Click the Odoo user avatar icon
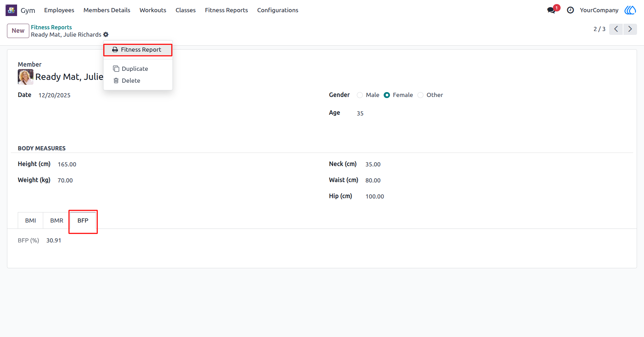 click(x=630, y=10)
